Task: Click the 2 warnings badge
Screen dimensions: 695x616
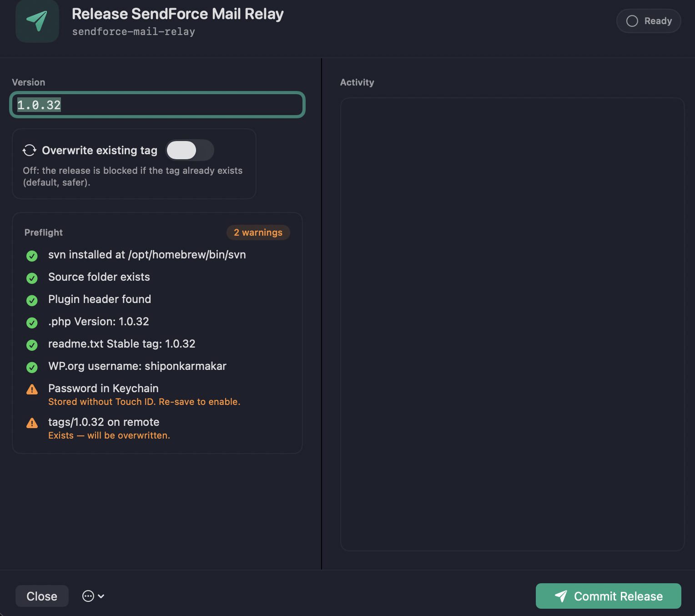Action: [258, 232]
